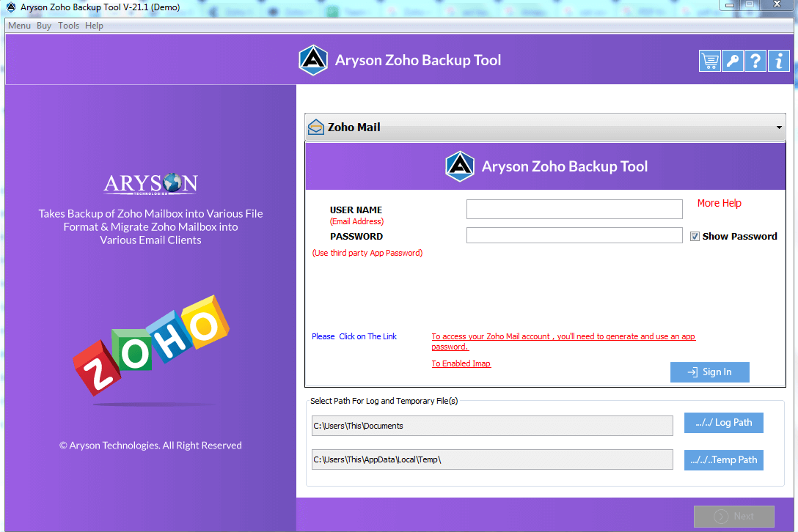Click the '(Email Address)' hint text
This screenshot has width=798, height=532.
(356, 221)
